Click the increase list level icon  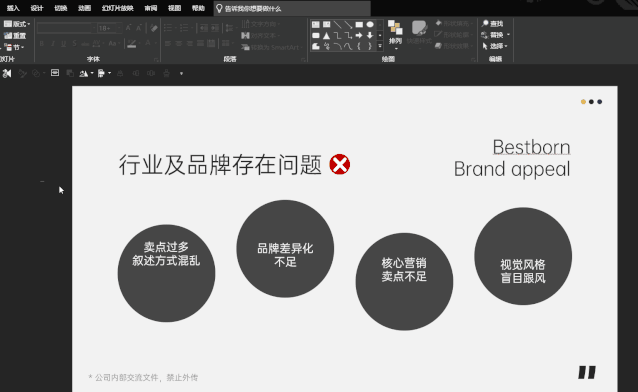[215, 28]
